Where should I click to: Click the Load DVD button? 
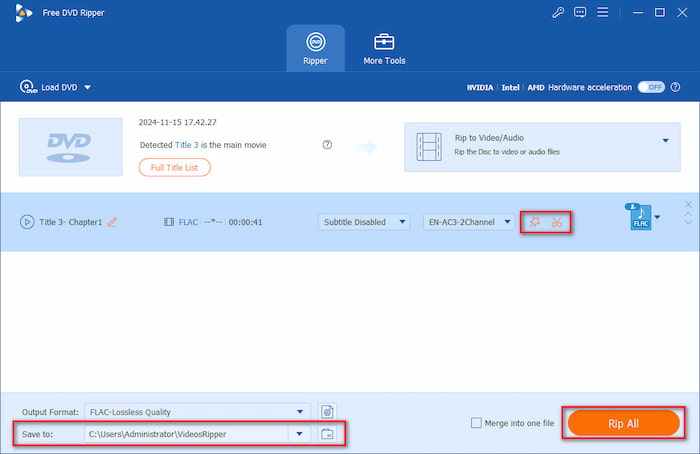coord(49,87)
